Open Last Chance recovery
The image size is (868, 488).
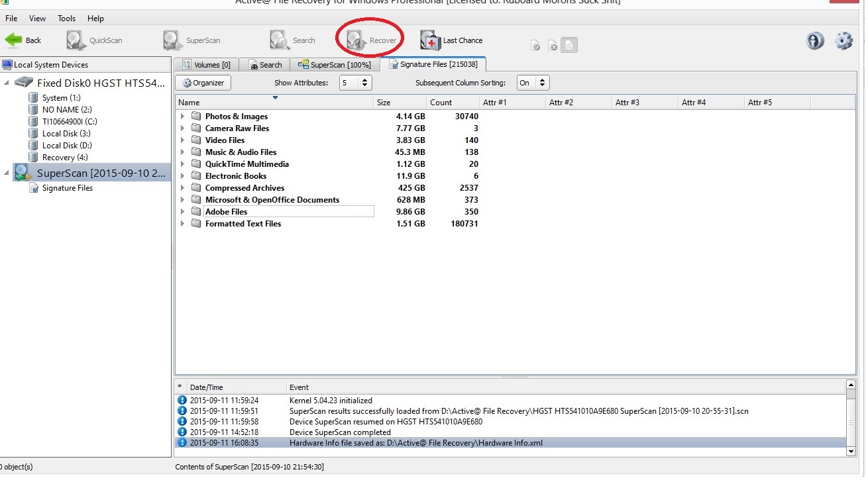(452, 40)
